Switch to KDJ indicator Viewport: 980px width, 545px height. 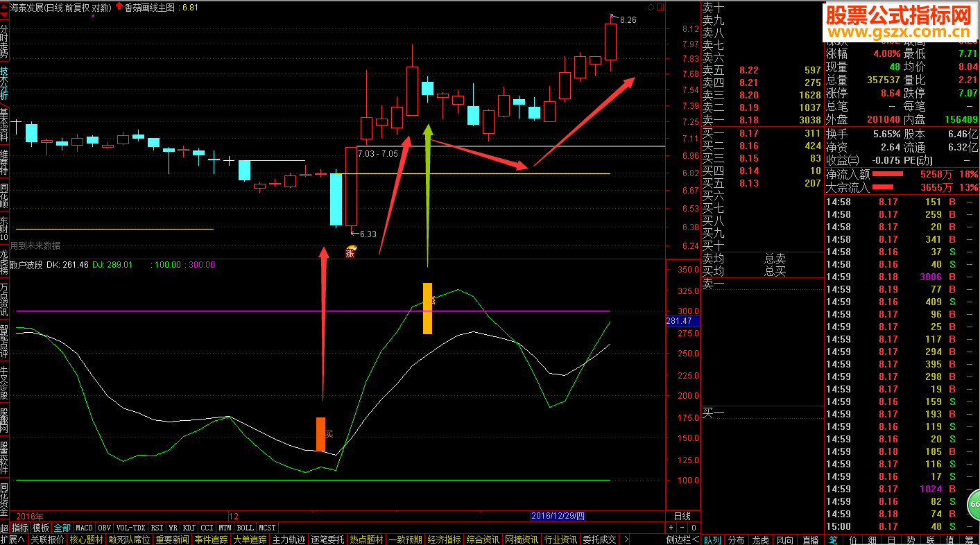pos(189,528)
